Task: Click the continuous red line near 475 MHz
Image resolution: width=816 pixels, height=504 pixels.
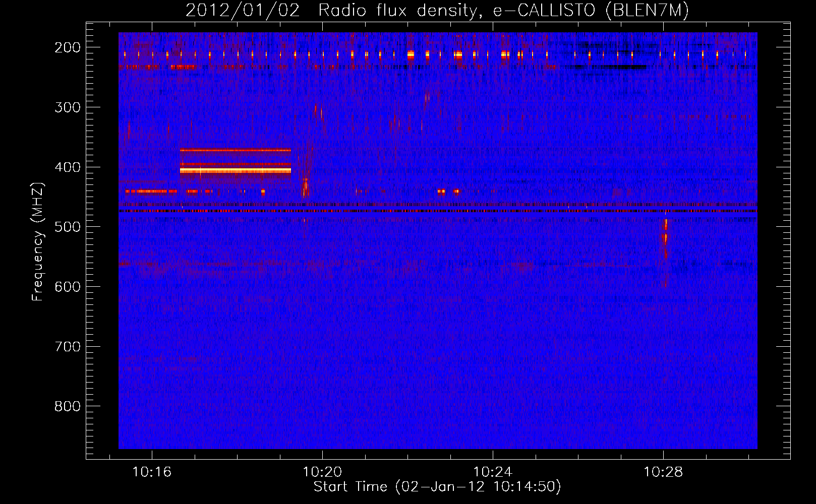Action: tap(438, 211)
